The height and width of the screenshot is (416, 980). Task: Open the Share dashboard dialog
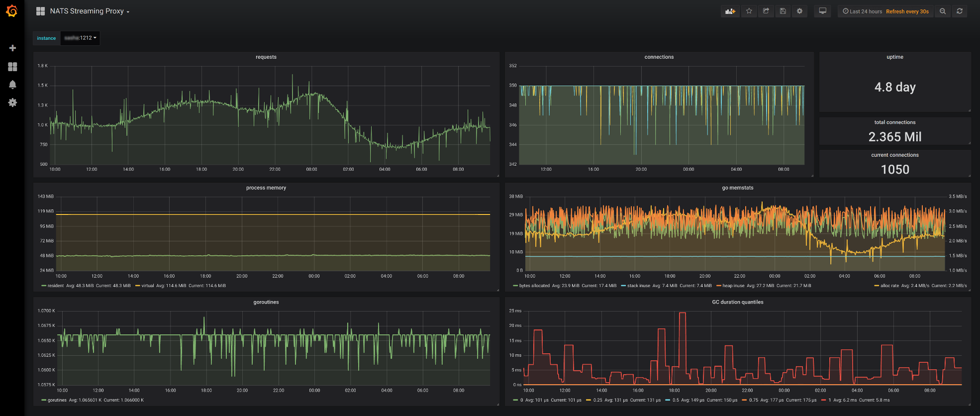[766, 11]
